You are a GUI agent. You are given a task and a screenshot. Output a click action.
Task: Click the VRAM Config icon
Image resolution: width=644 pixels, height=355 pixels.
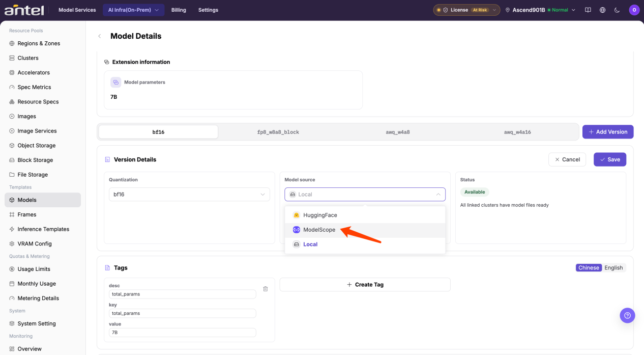coord(12,243)
